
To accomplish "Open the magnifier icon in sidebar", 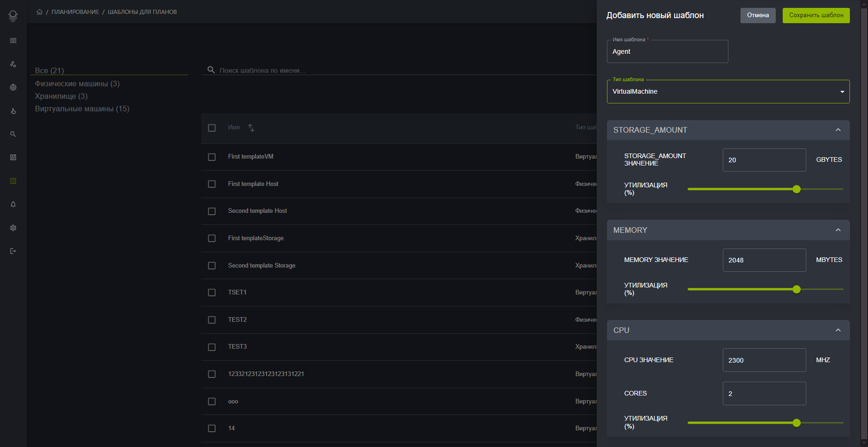I will tap(13, 134).
